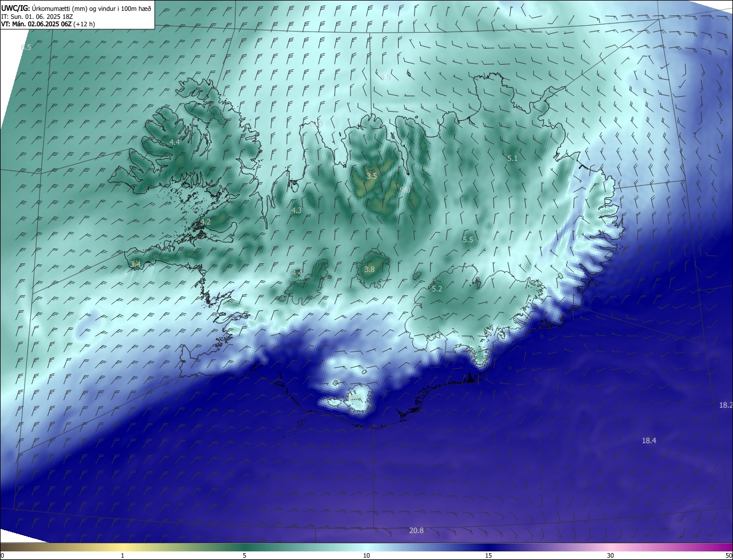Click the 4.3 value label
The height and width of the screenshot is (560, 733).
[297, 211]
